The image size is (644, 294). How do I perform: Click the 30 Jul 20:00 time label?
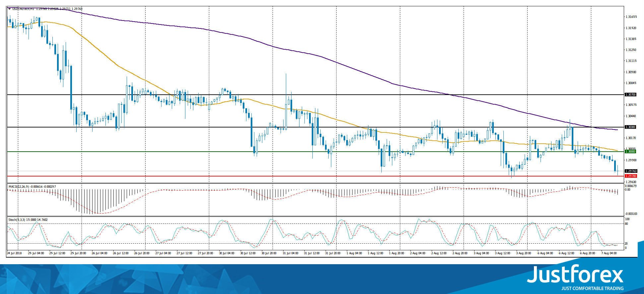click(x=269, y=253)
